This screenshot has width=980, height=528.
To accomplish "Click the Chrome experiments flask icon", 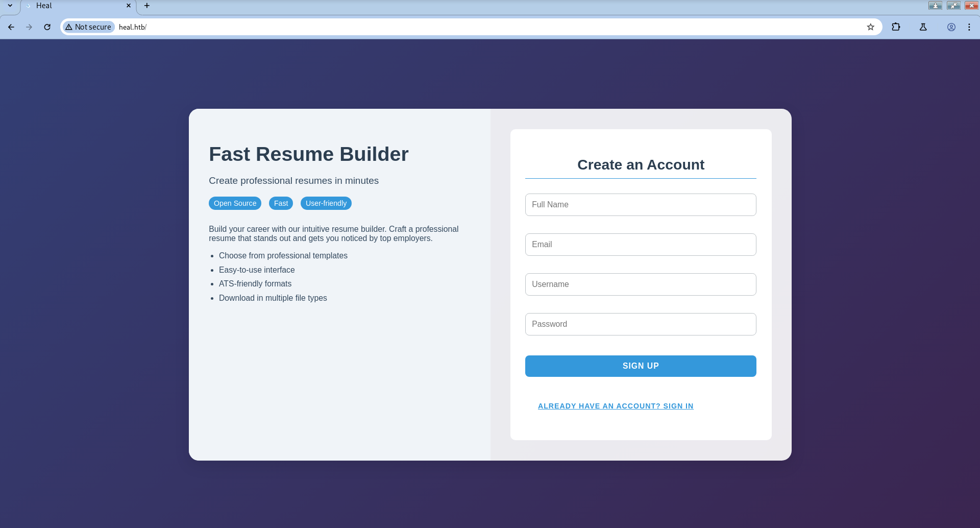I will [x=923, y=27].
